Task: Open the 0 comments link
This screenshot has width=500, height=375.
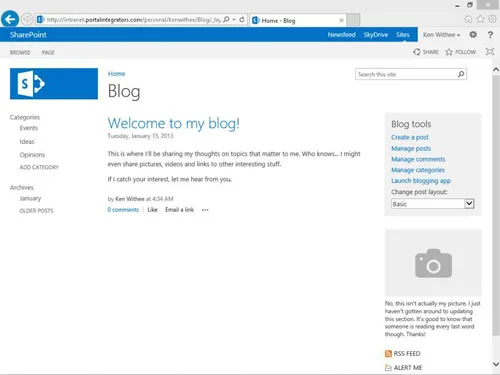Action: tap(123, 210)
